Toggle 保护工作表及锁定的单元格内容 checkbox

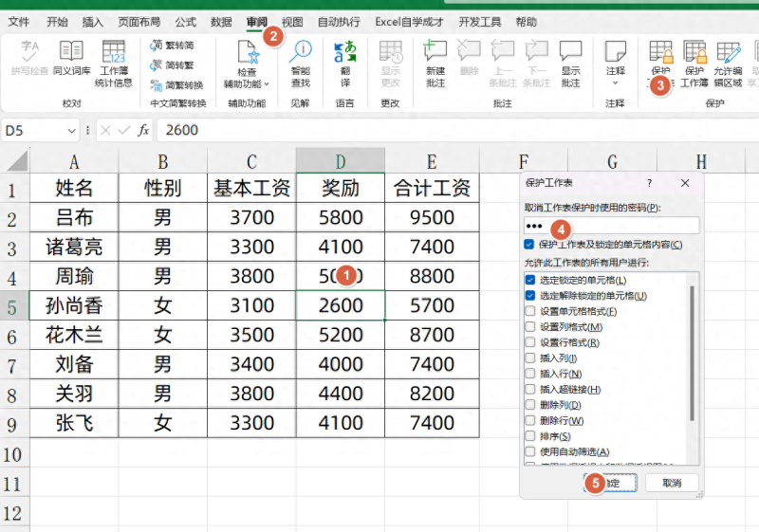pyautogui.click(x=529, y=245)
